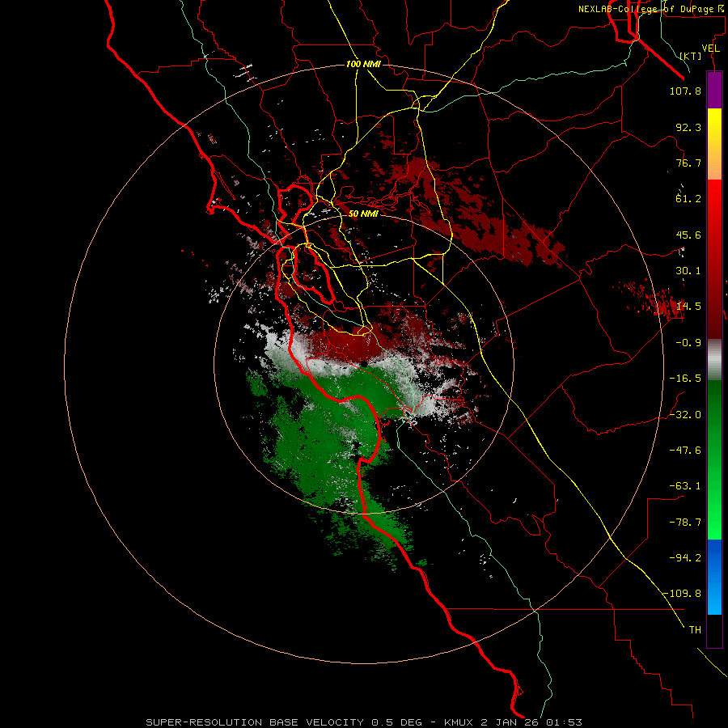Click the purple segment of the color bar
The height and width of the screenshot is (728, 728).
pos(714,90)
